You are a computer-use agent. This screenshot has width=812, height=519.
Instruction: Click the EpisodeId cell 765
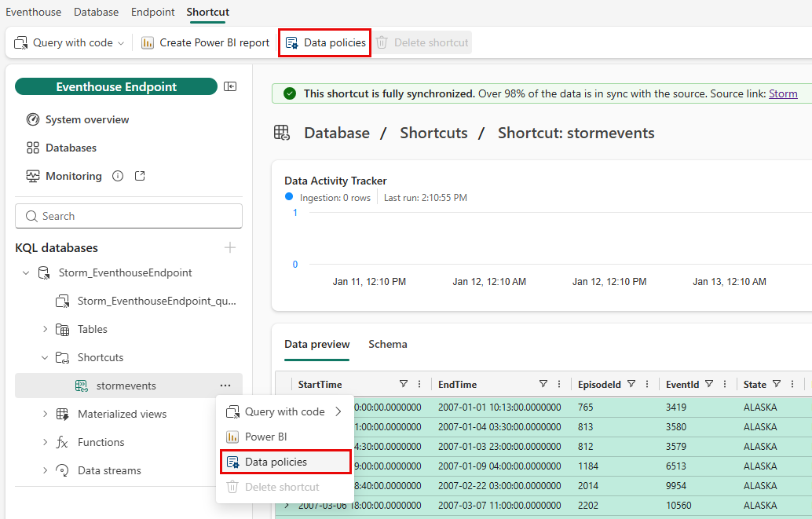tap(585, 408)
